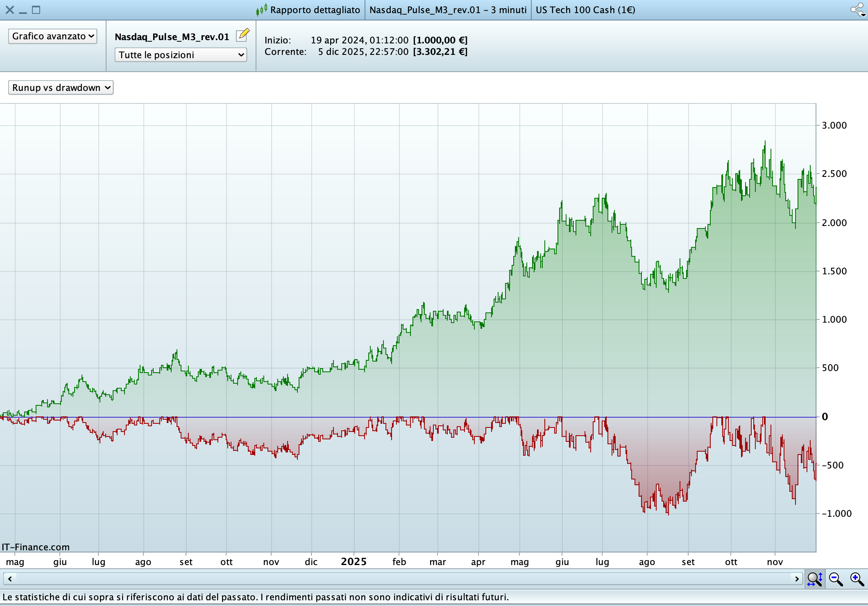Viewport: 868px width, 606px height.
Task: Click the pencil icon to rename strategy
Action: [x=243, y=35]
